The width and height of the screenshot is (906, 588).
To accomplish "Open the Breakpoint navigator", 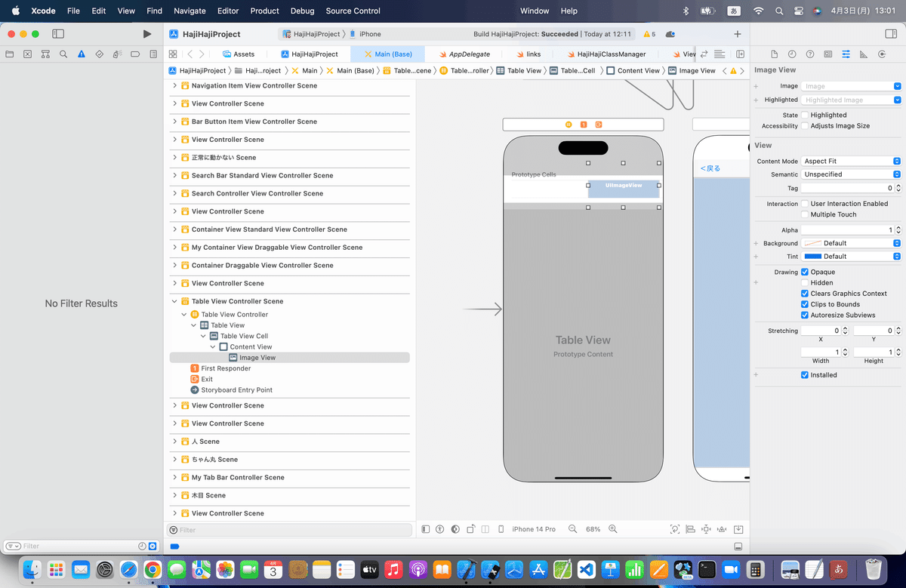I will (136, 54).
